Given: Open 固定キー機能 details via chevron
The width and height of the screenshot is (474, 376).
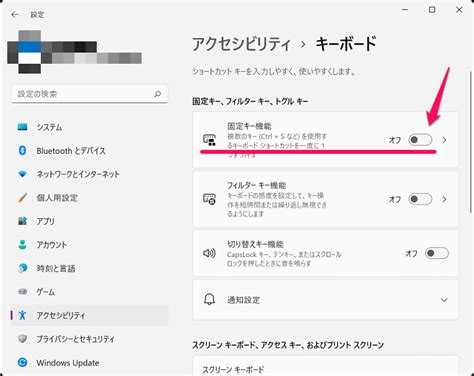Looking at the screenshot, I should pos(444,140).
